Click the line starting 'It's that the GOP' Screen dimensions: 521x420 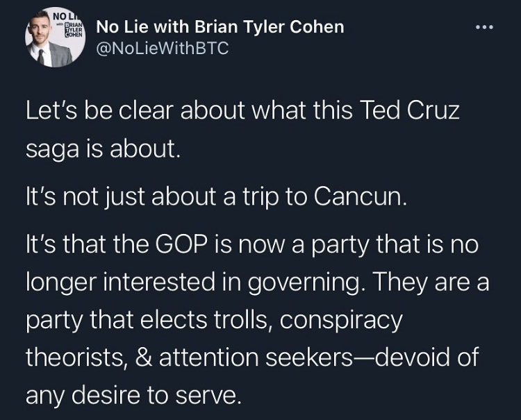[252, 244]
